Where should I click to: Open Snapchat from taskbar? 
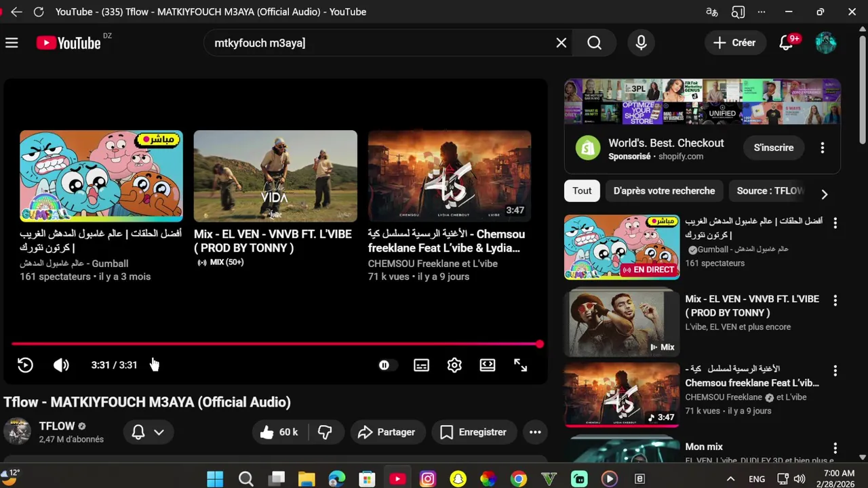pos(458,479)
